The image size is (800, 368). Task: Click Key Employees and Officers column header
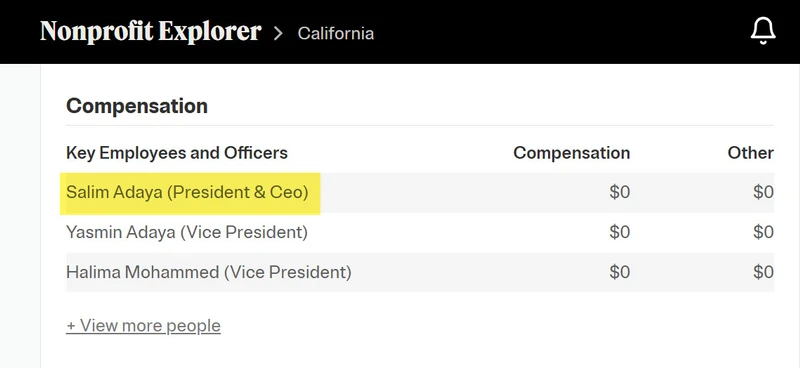[x=177, y=153]
